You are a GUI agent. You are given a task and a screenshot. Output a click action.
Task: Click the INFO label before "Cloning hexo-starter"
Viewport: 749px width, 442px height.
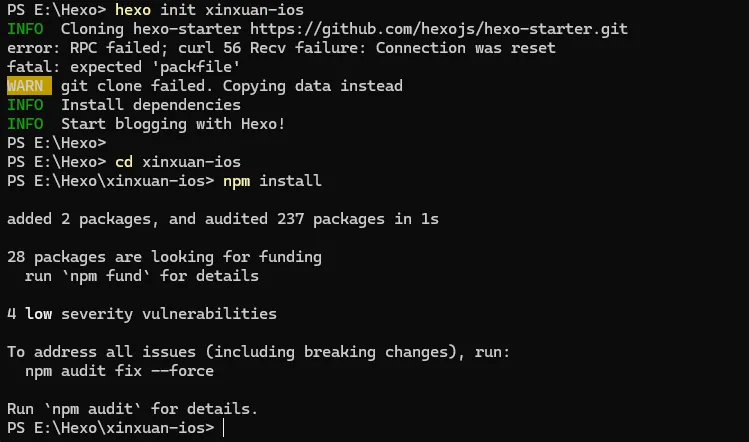click(25, 29)
